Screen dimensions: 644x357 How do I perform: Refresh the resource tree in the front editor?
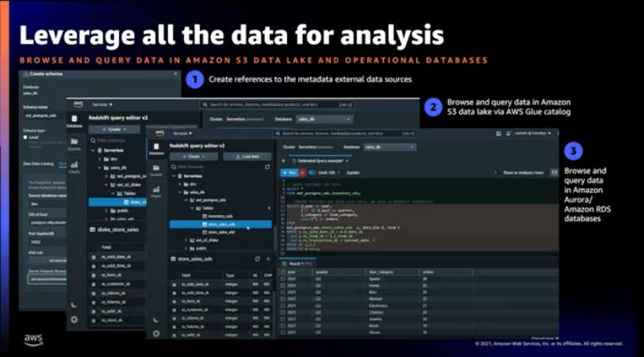pos(267,167)
